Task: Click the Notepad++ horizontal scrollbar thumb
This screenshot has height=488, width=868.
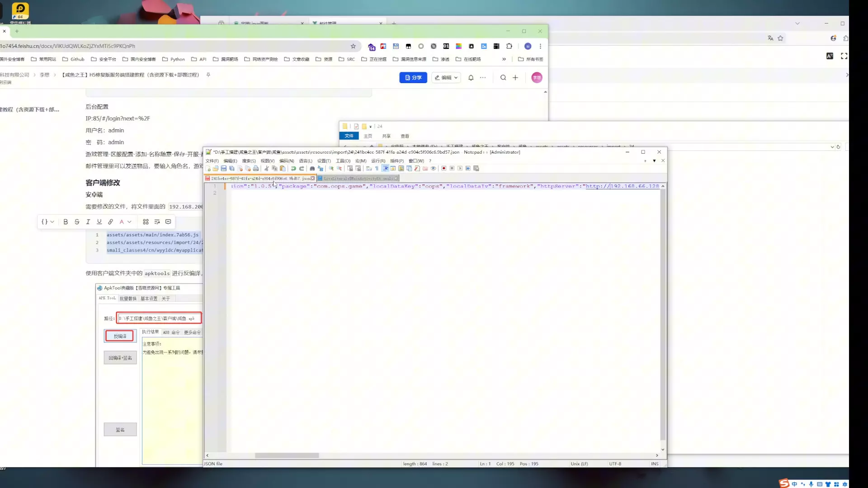Action: pos(287,455)
